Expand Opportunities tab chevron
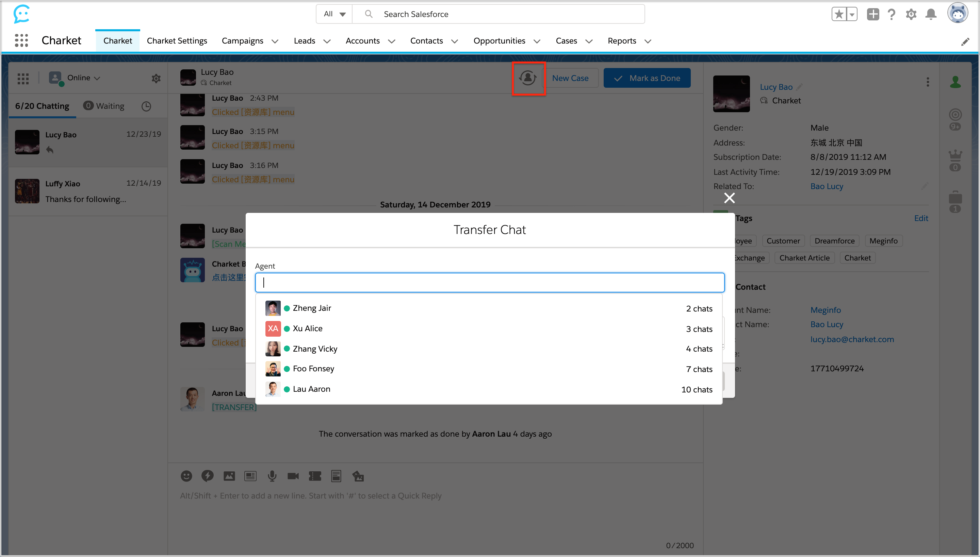Image resolution: width=980 pixels, height=557 pixels. tap(537, 41)
